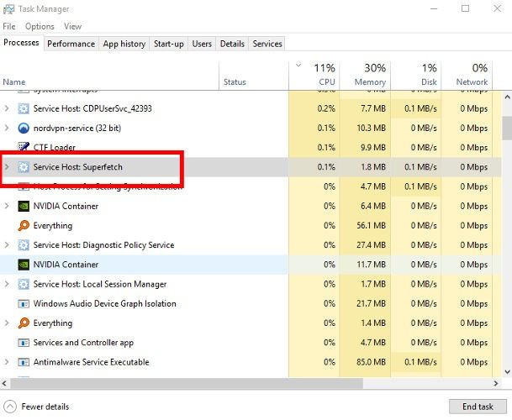Open the Options menu
Viewport: 512px width, 420px height.
tap(40, 26)
